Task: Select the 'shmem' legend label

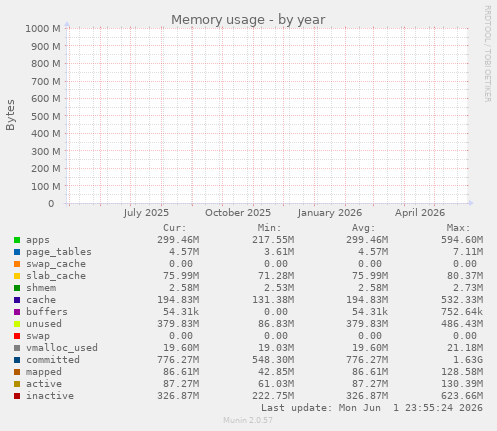Action: tap(41, 288)
